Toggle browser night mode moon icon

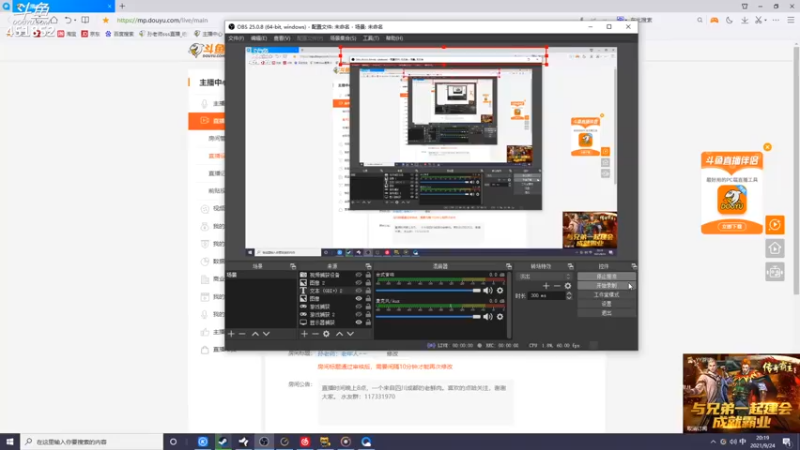pyautogui.click(x=729, y=20)
